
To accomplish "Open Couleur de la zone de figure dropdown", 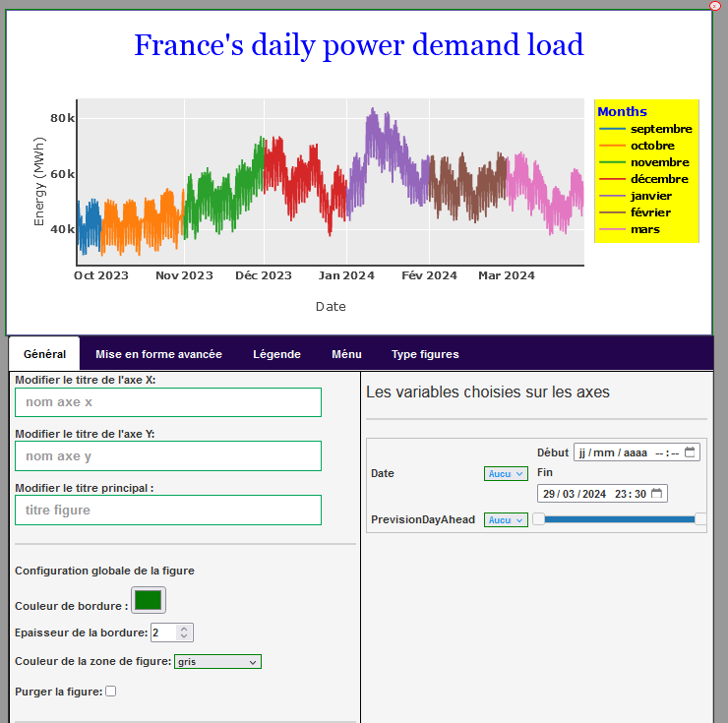I will pyautogui.click(x=216, y=662).
